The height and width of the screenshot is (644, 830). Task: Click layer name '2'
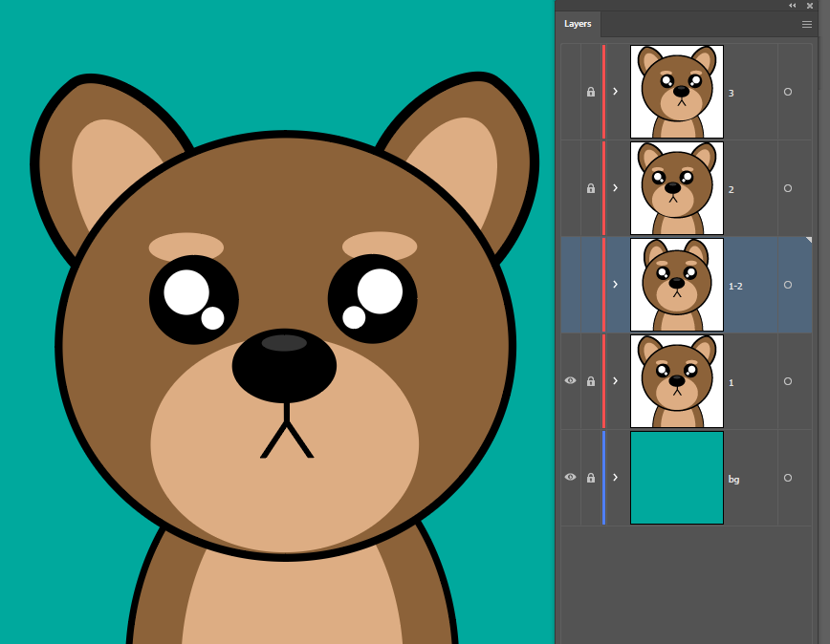click(x=731, y=190)
